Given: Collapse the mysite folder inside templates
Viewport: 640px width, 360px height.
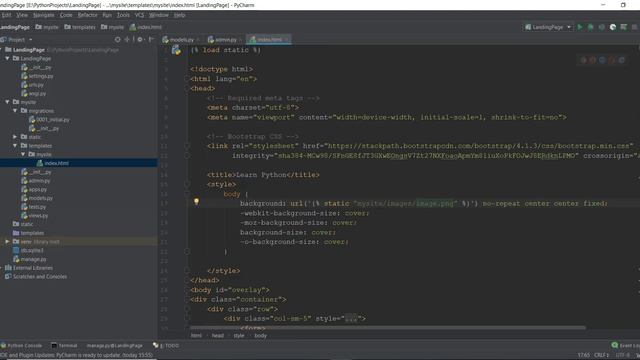Looking at the screenshot, I should 23,154.
